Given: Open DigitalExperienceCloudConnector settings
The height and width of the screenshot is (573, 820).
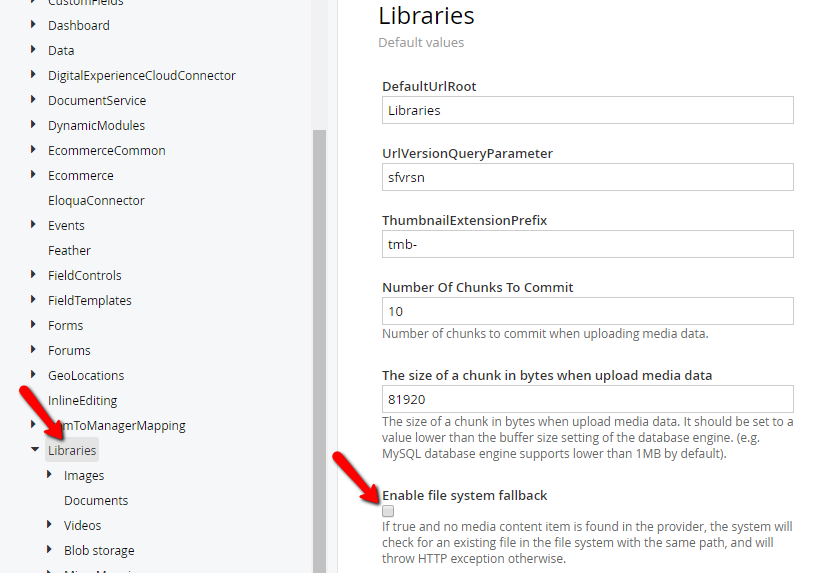Looking at the screenshot, I should pos(142,76).
